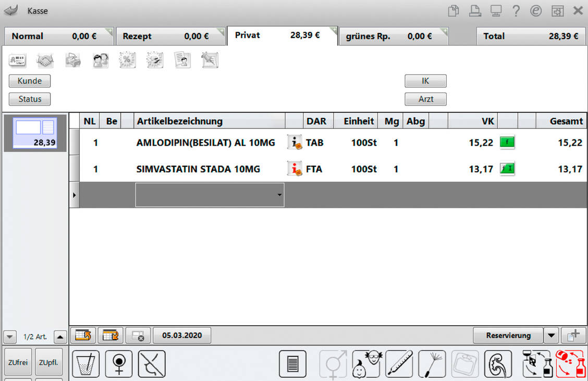Viewport: 588px width, 381px height.
Task: Open the red drug interaction check icon
Action: (570, 363)
